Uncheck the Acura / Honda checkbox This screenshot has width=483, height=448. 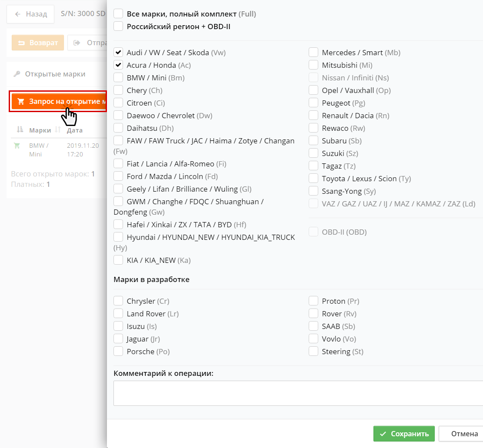click(118, 65)
